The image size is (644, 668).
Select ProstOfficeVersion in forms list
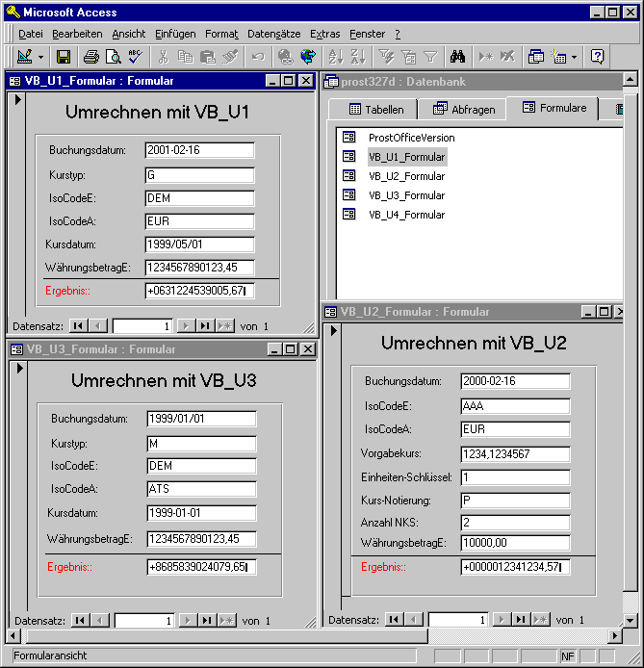pyautogui.click(x=411, y=138)
